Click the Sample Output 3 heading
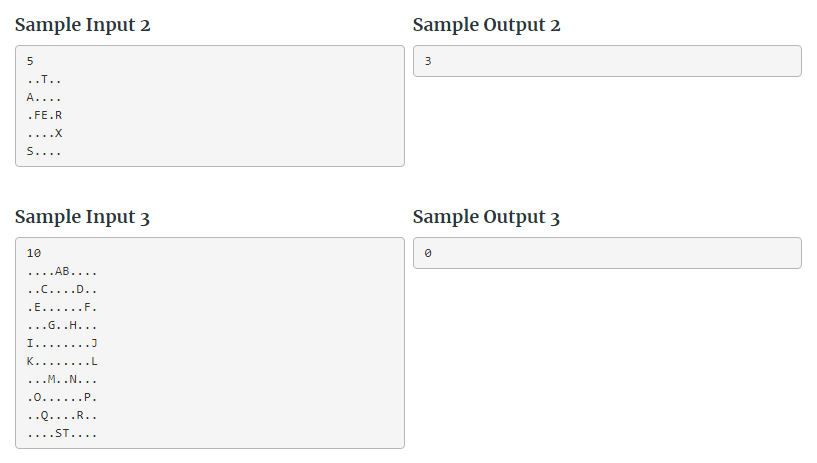Screen dimensions: 817x463 tap(486, 217)
